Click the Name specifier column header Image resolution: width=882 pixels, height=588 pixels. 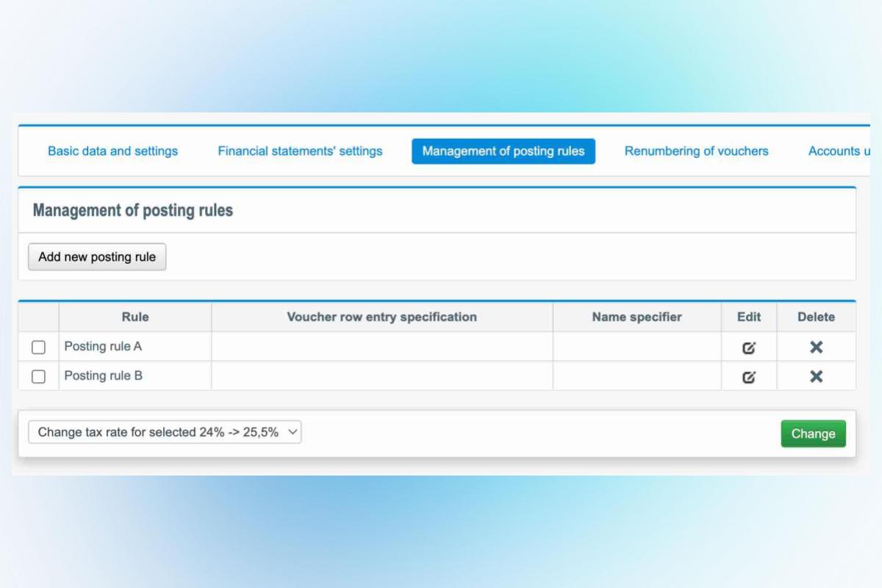637,317
